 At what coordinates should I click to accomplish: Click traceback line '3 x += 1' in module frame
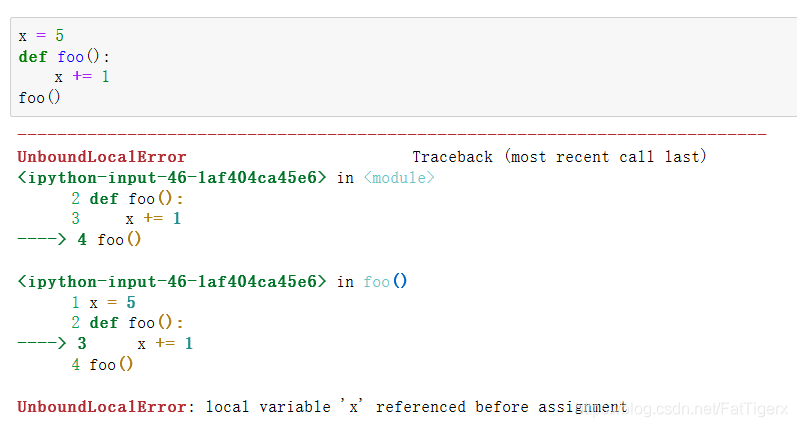(x=126, y=219)
